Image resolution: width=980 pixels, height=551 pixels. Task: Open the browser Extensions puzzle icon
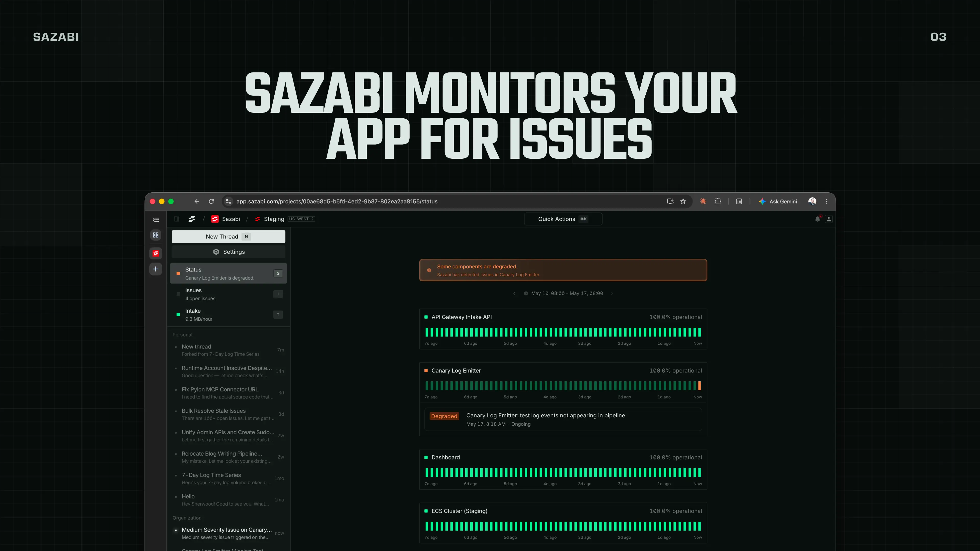(x=717, y=202)
